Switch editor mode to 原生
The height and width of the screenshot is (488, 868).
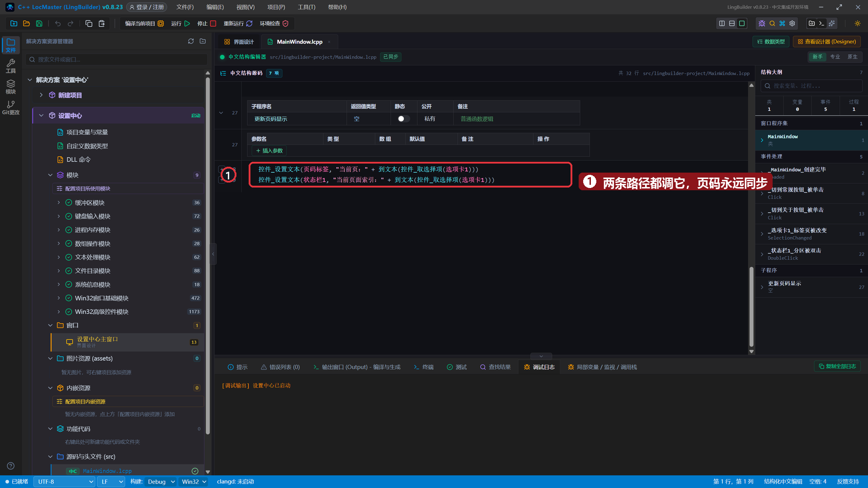(x=853, y=57)
